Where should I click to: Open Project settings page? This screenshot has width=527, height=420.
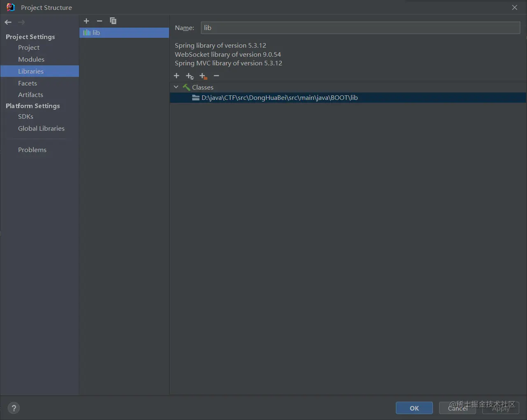click(x=29, y=48)
